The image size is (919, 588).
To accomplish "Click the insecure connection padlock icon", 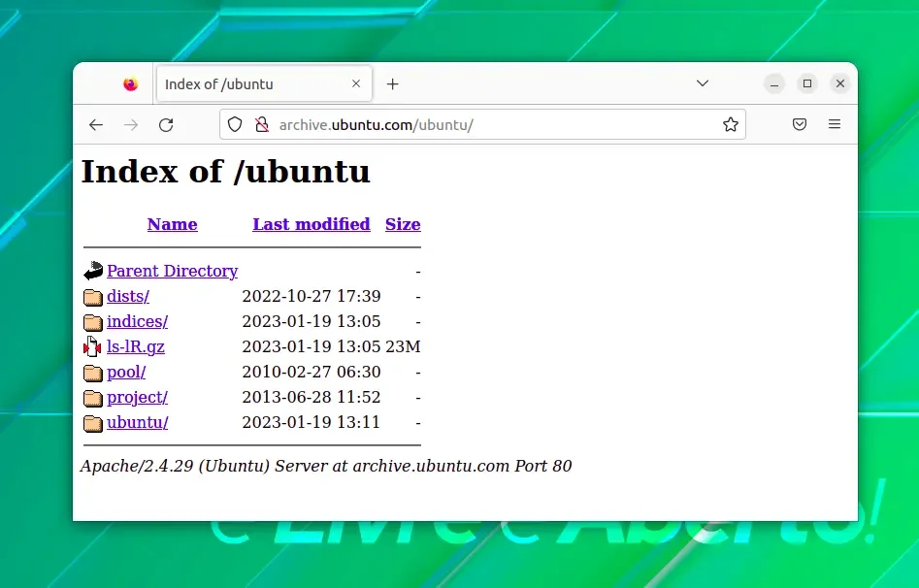I will (262, 124).
